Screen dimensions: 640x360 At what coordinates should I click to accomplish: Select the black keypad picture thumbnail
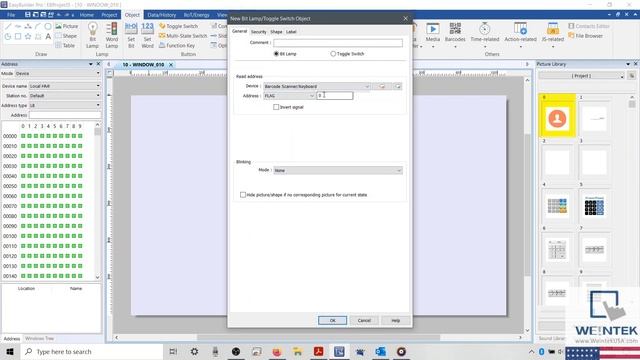pyautogui.click(x=594, y=206)
